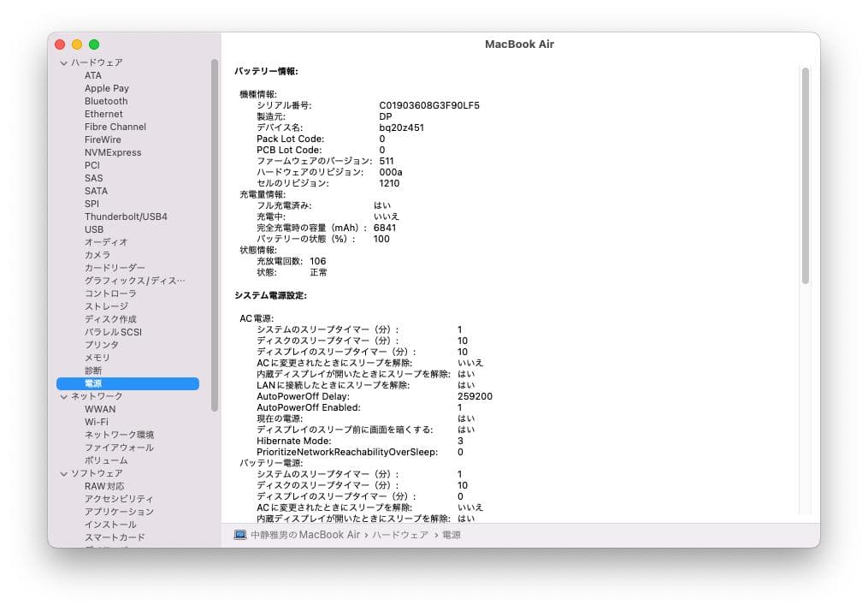Select カメラ in the sidebar
The height and width of the screenshot is (611, 868).
[x=97, y=255]
